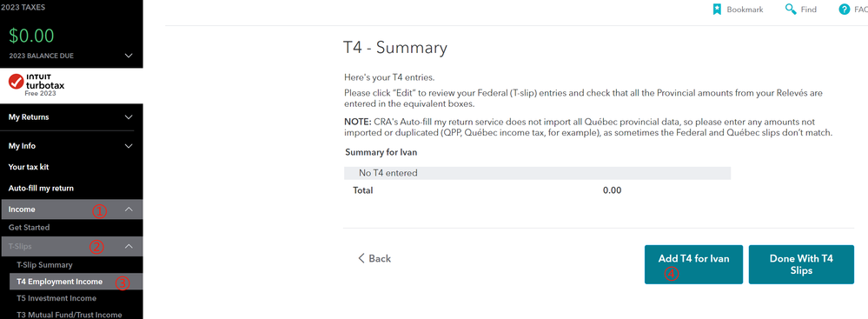Viewport: 868px width, 319px height.
Task: Open T3 Mutual Fund/Trust Income
Action: pyautogui.click(x=70, y=315)
